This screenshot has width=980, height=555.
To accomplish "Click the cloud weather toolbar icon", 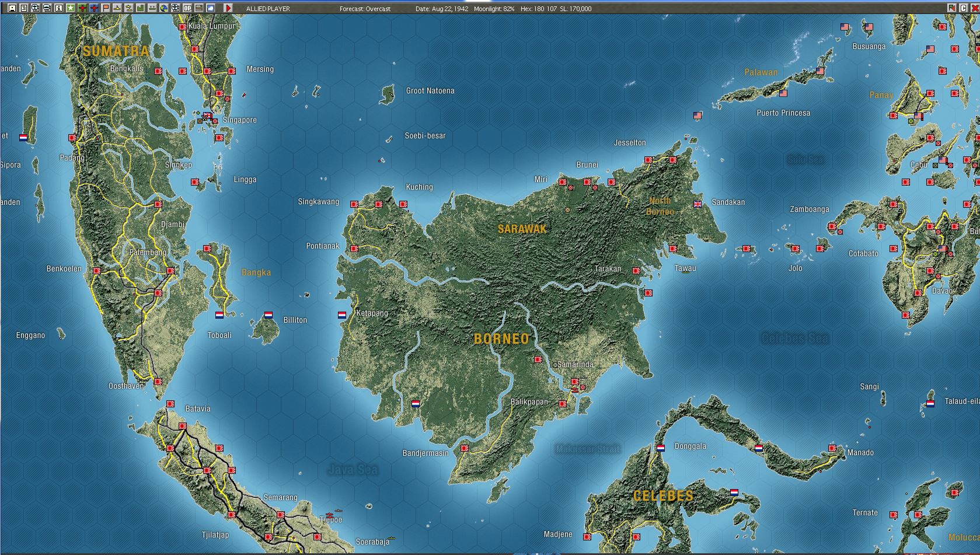I will tap(211, 8).
